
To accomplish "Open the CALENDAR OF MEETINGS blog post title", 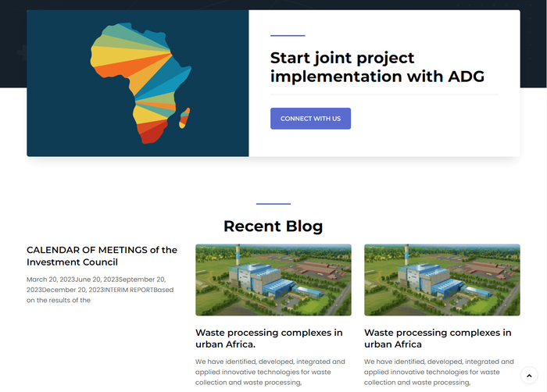I will (x=102, y=256).
